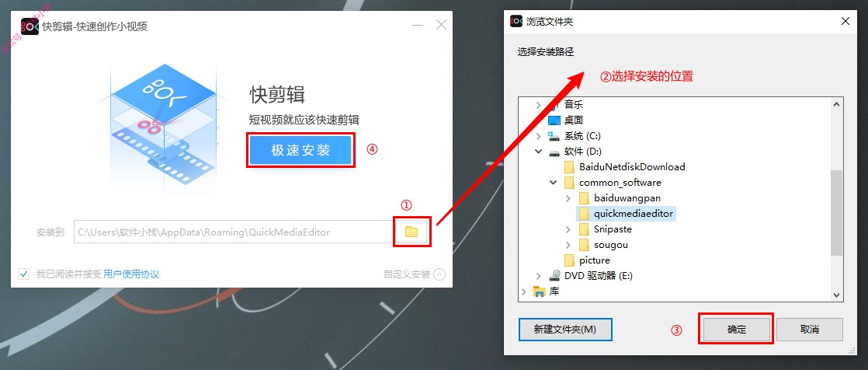
Task: Open the install path folder browse icon
Action: tap(411, 232)
